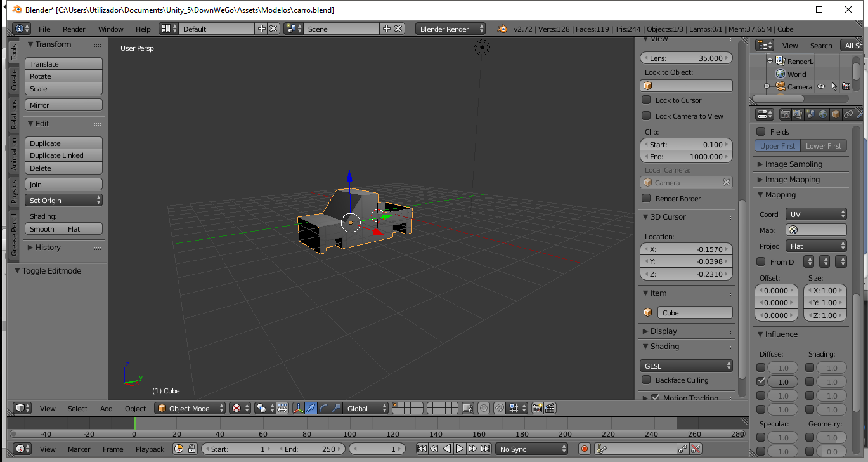Toggle Backface Culling in Shading panel
This screenshot has width=868, height=462.
646,379
